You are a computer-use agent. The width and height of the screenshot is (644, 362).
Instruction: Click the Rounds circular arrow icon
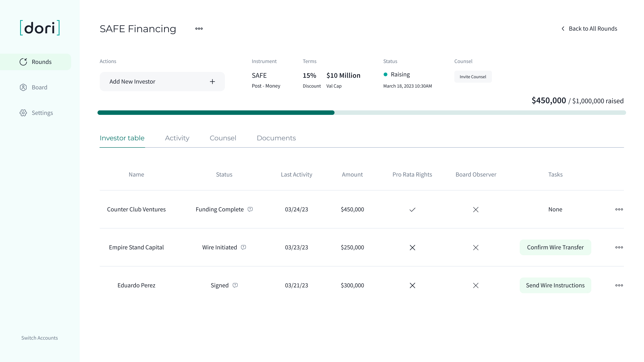[23, 62]
